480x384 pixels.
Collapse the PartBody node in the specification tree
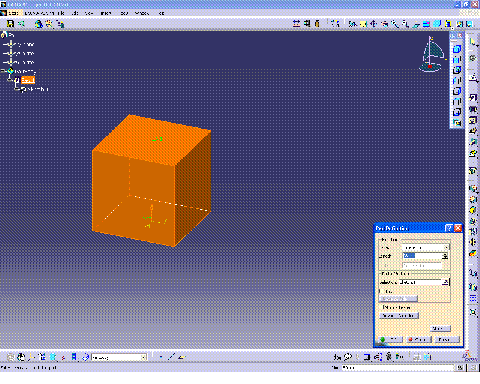click(x=3, y=71)
